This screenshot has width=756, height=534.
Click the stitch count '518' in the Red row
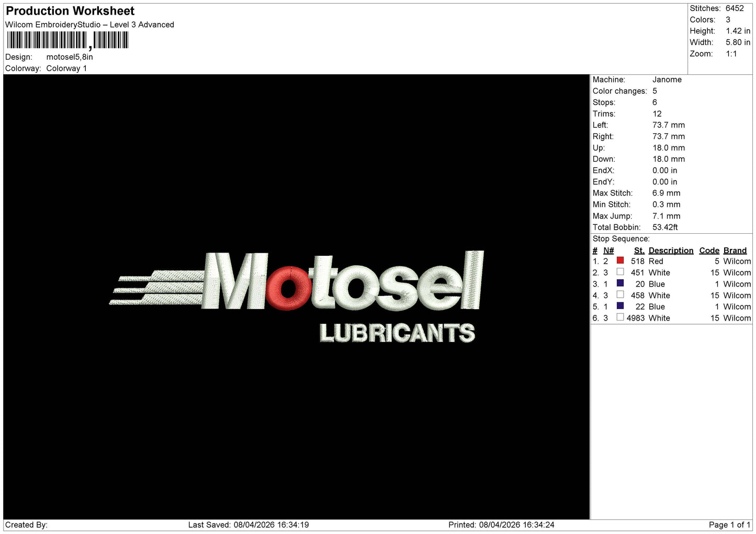pos(638,261)
